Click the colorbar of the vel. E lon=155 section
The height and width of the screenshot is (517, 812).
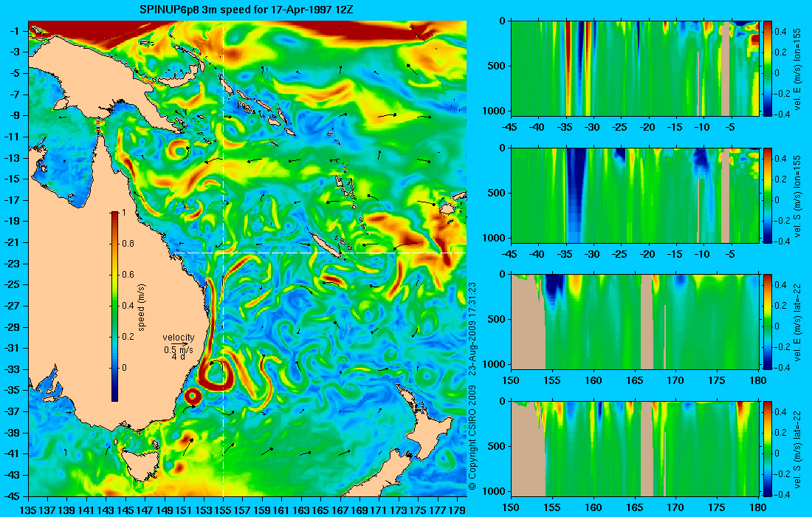(x=767, y=69)
